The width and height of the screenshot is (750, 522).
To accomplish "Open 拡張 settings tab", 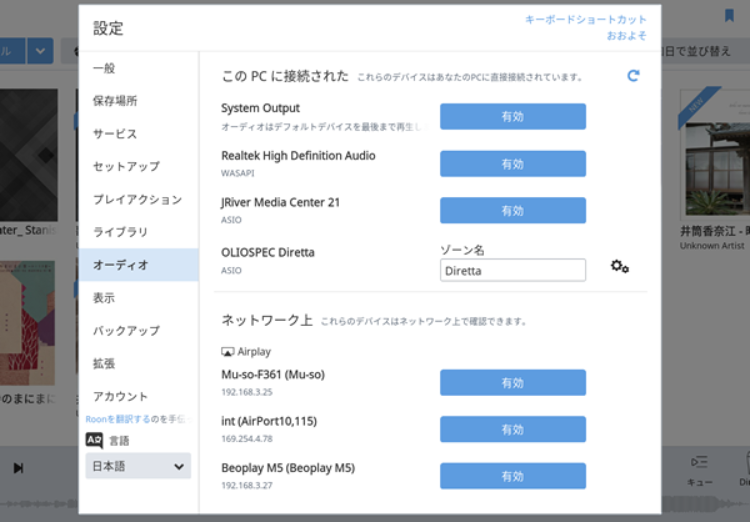I will pos(139,364).
